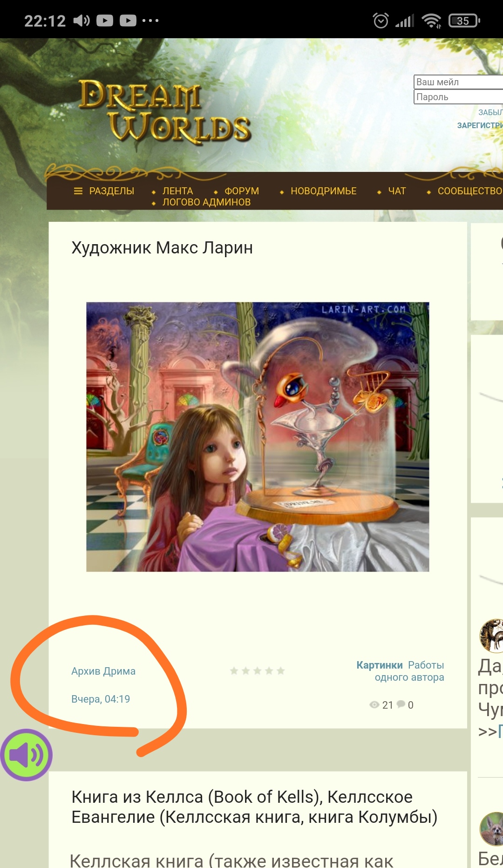This screenshot has height=868, width=503.
Task: Tap the first YouTube notification icon
Action: tap(105, 21)
